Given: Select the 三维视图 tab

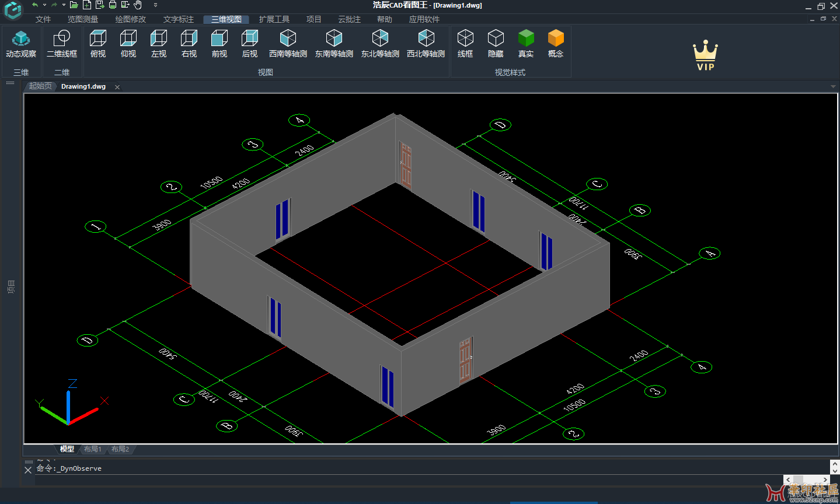Looking at the screenshot, I should click(x=226, y=19).
